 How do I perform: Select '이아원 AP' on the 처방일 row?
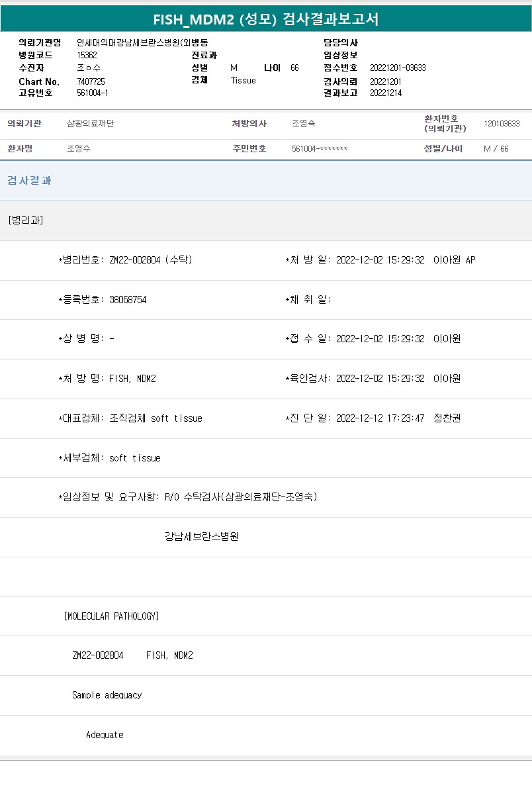[x=454, y=260]
